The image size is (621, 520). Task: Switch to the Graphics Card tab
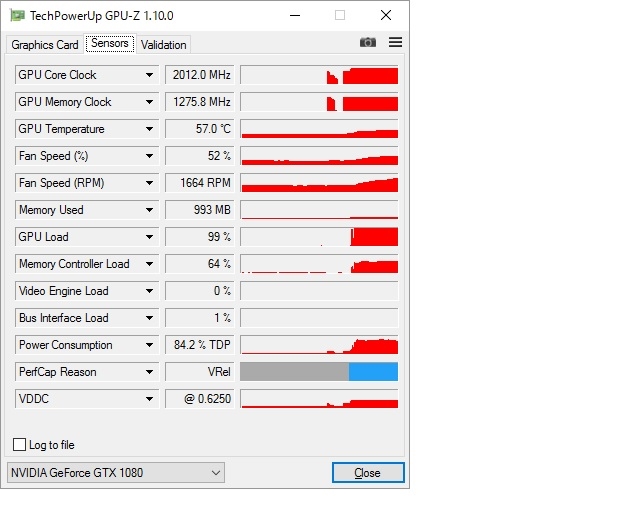[45, 45]
